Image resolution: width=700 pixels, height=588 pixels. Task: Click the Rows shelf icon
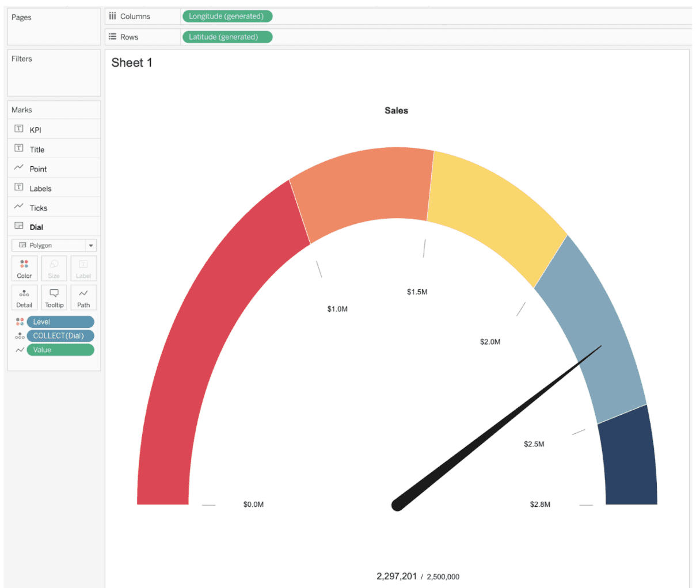[113, 36]
